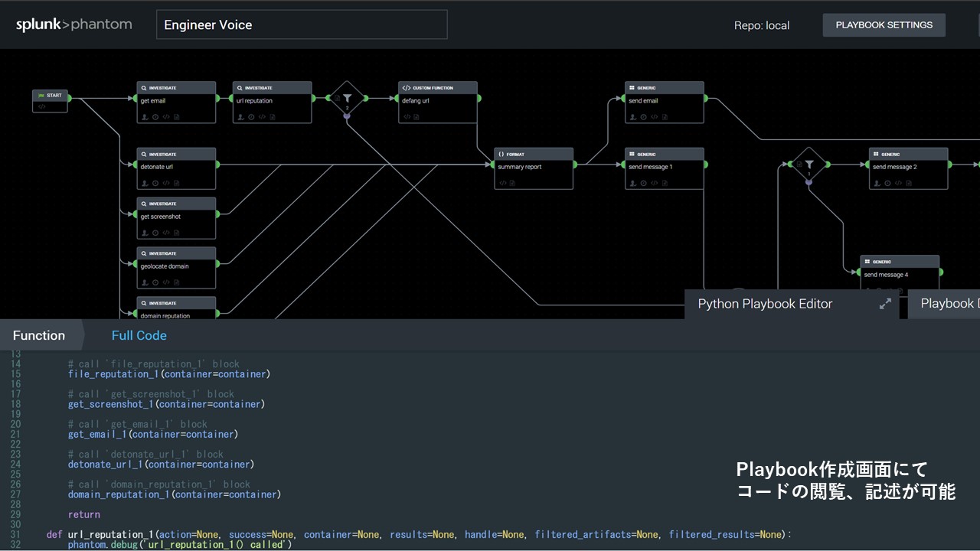
Task: Edit the playbook name field Engineer Voice
Action: click(x=302, y=24)
